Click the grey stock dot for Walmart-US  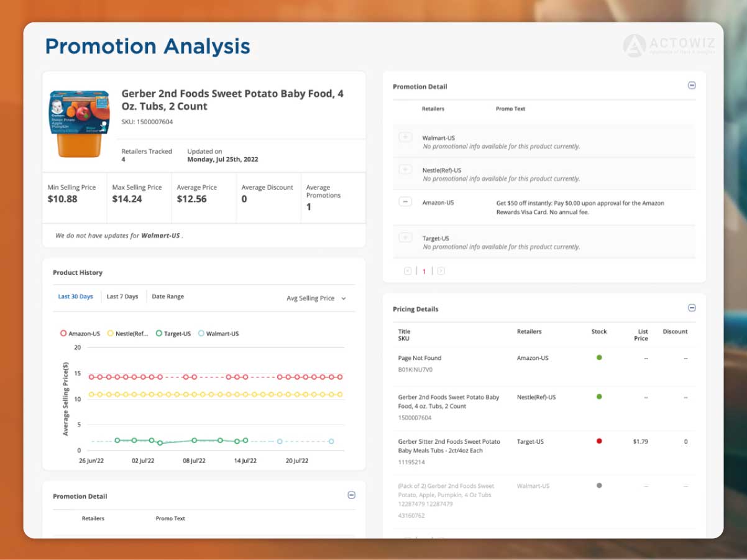pos(599,485)
